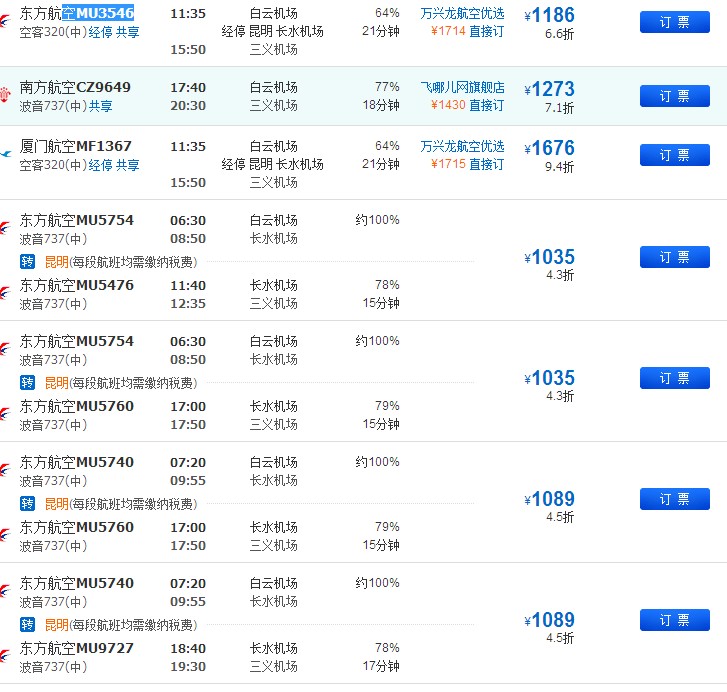The image size is (727, 692).
Task: Click the 11:40 departure time for MU5476
Action: click(188, 286)
